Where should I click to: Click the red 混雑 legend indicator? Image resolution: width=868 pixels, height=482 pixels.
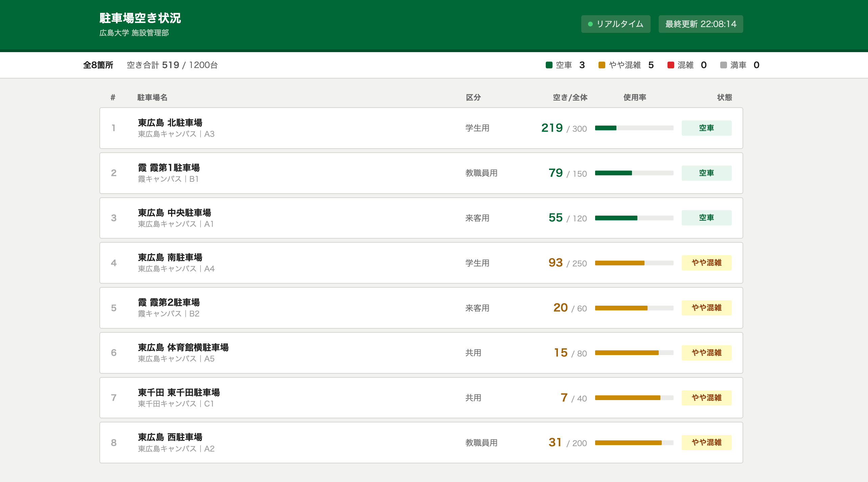pyautogui.click(x=671, y=65)
